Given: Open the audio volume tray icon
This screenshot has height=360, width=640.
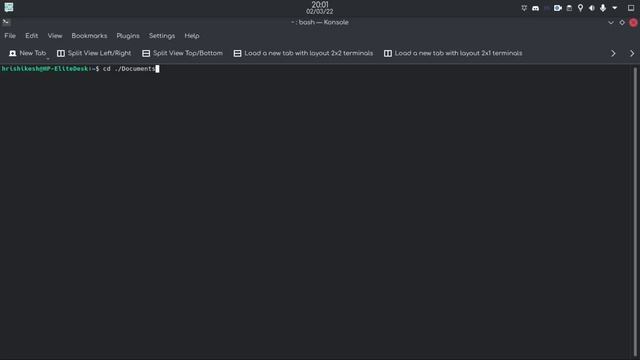Looking at the screenshot, I should 592,8.
